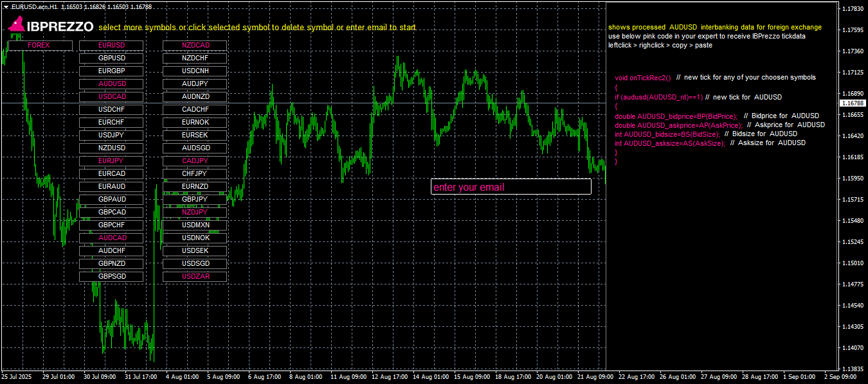This screenshot has width=868, height=384.
Task: Unselect the NZDCAD symbol
Action: (195, 46)
